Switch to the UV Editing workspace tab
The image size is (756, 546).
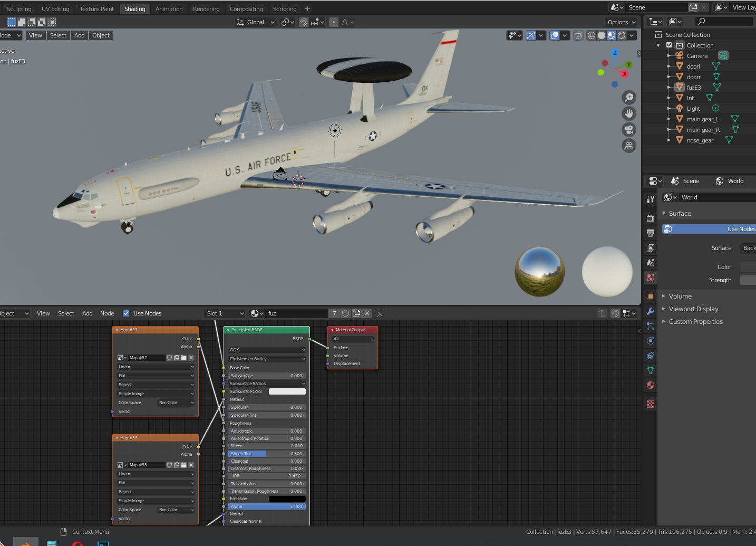[55, 9]
